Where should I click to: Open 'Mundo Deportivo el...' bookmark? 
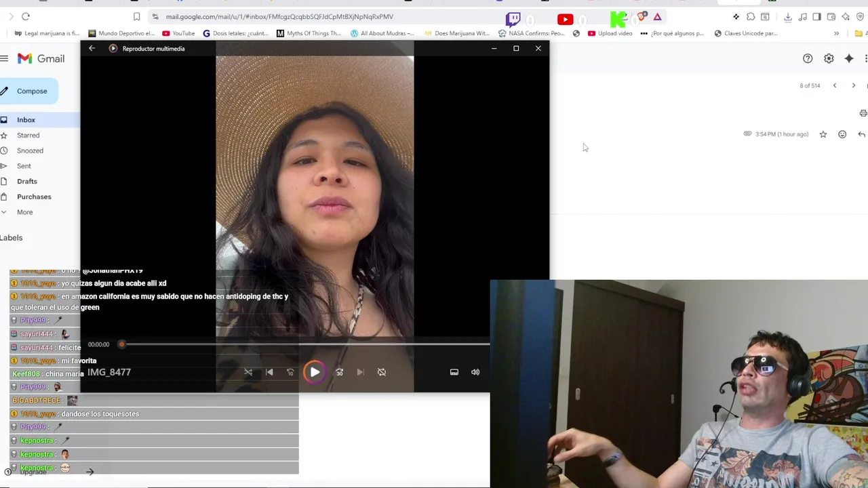click(x=121, y=33)
